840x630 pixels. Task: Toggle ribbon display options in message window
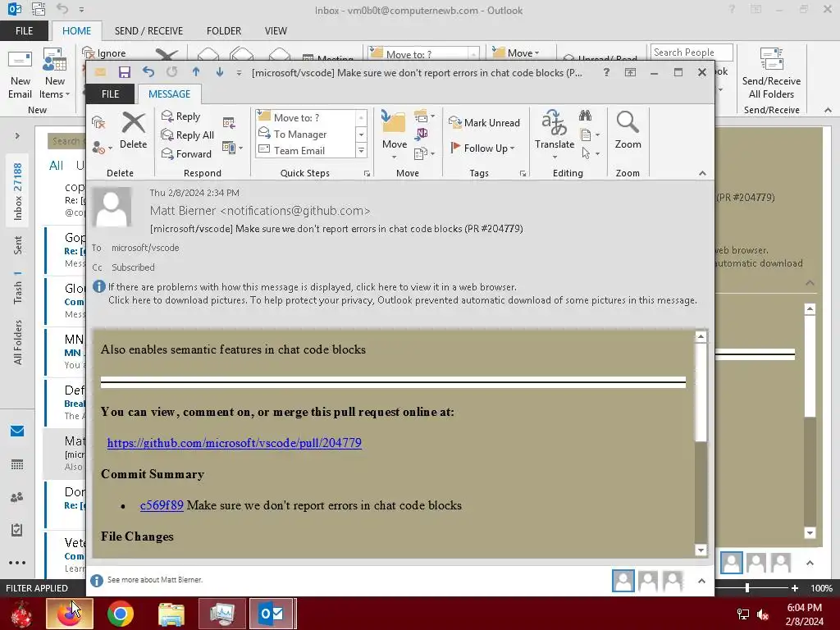pyautogui.click(x=630, y=72)
